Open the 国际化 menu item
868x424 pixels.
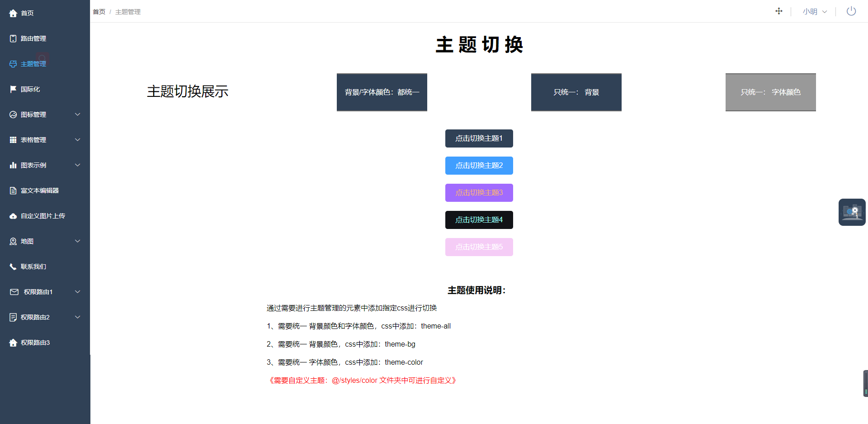coord(45,89)
